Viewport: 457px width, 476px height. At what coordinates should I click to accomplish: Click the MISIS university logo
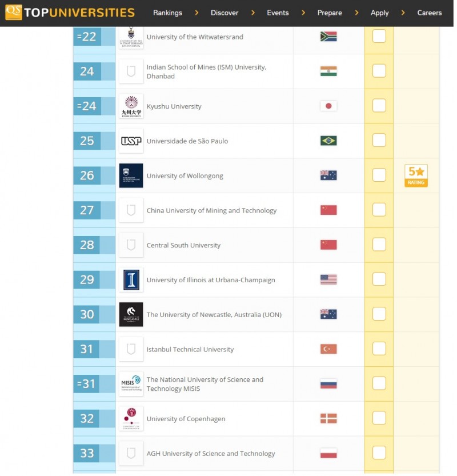(131, 384)
